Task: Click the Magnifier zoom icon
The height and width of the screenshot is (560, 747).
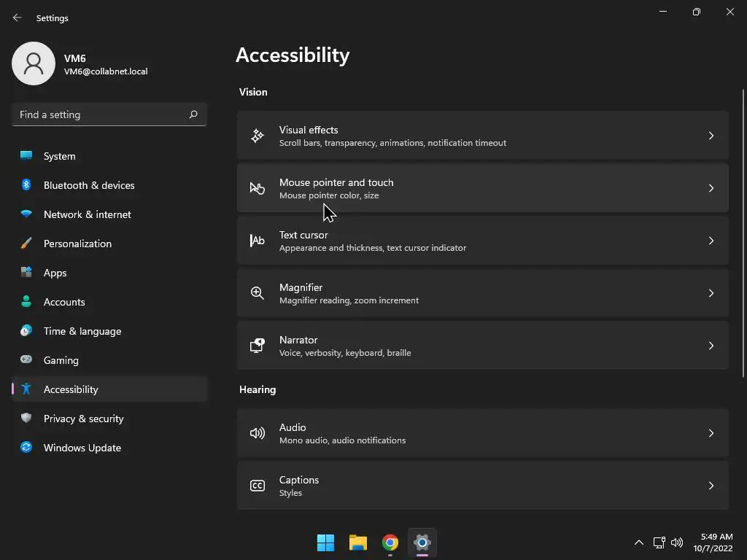Action: 258,293
